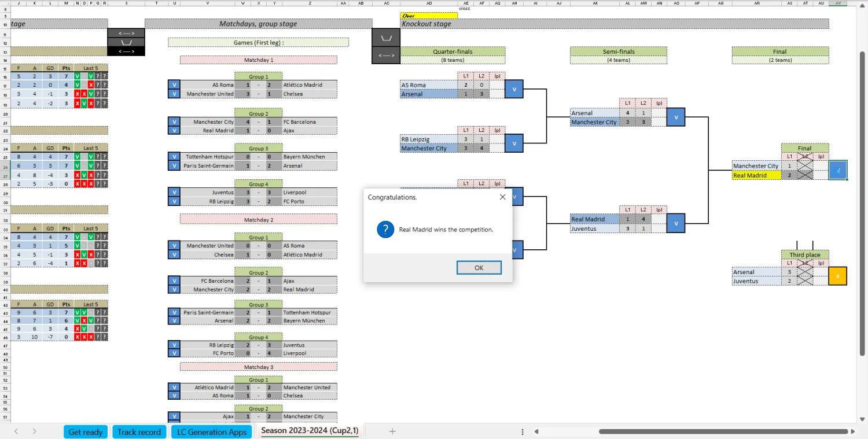Click the V button beside Atlético Madrid vs Manchester United
This screenshot has width=868, height=439.
174,388
